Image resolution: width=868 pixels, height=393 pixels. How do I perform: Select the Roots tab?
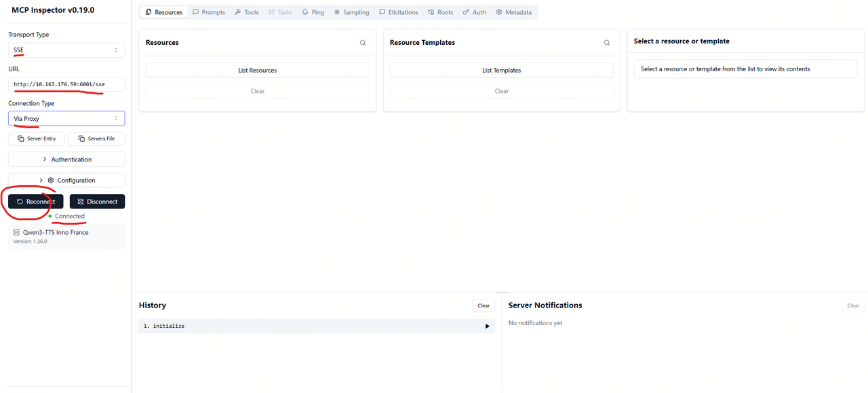pos(440,12)
